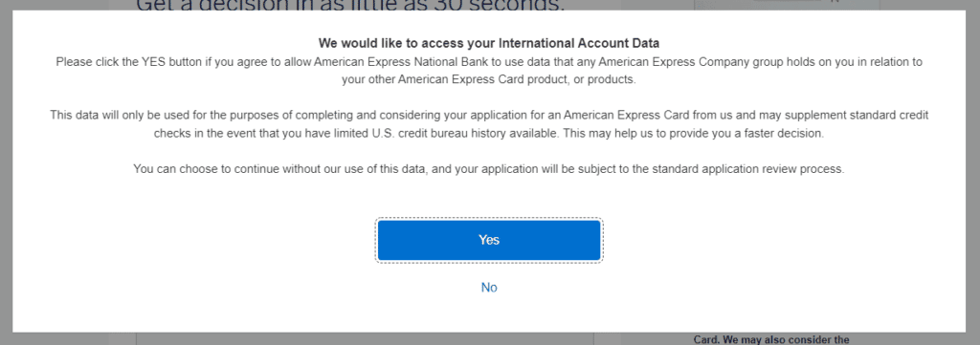980x345 pixels.
Task: Click the International Account Data heading
Action: point(489,43)
